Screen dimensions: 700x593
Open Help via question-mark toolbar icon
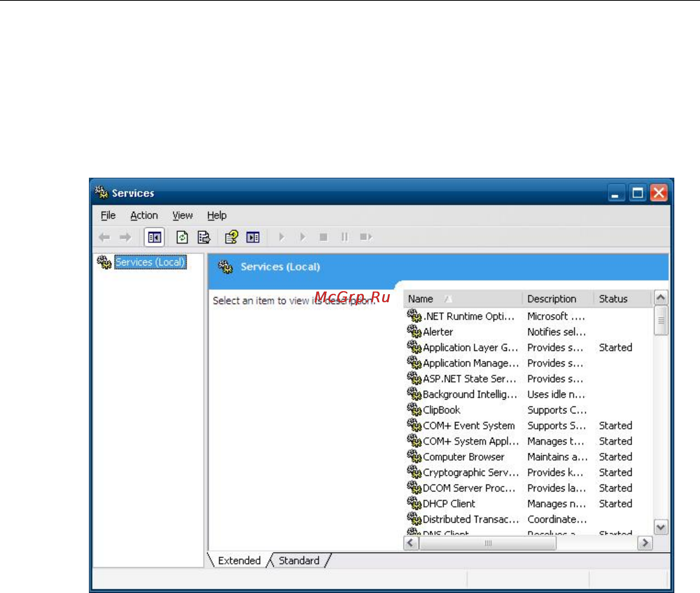232,238
